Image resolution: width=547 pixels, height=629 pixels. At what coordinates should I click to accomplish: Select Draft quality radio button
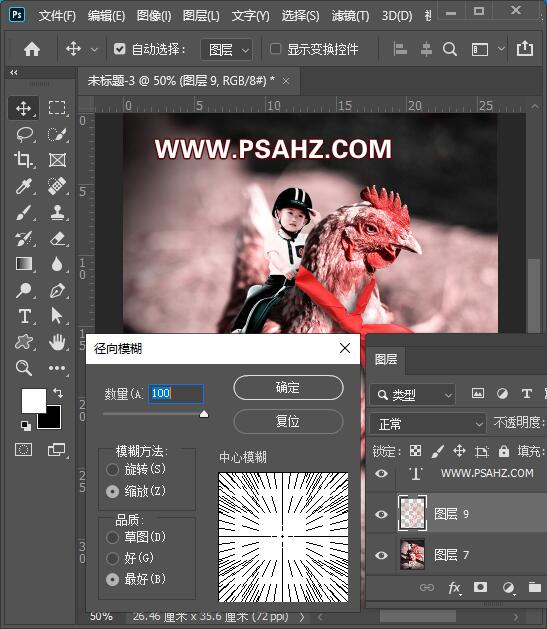click(112, 537)
